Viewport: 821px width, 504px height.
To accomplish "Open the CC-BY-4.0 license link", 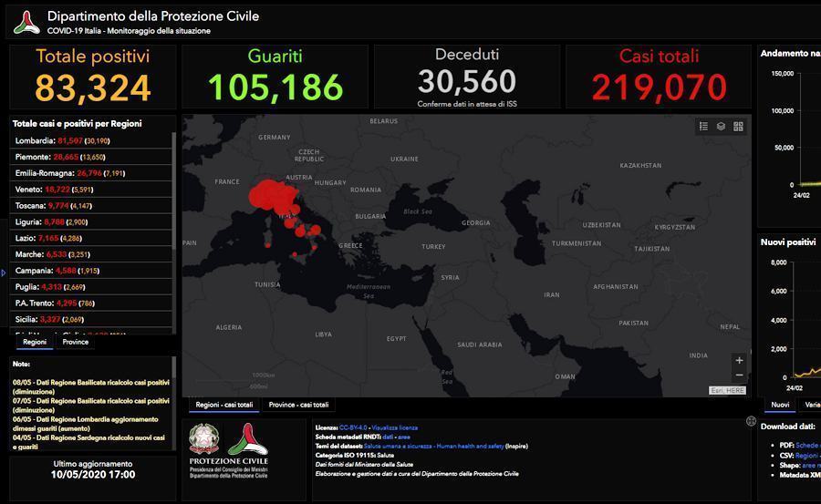I will click(353, 427).
